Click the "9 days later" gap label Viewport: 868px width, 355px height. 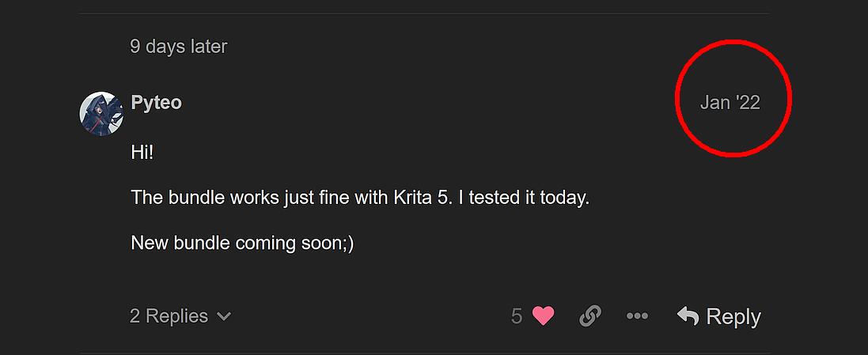point(179,47)
